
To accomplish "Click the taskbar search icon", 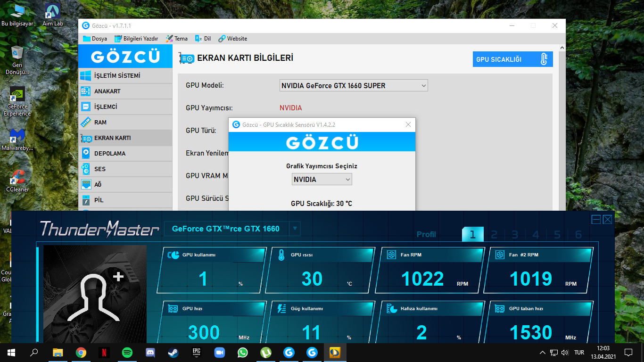I will click(x=34, y=352).
